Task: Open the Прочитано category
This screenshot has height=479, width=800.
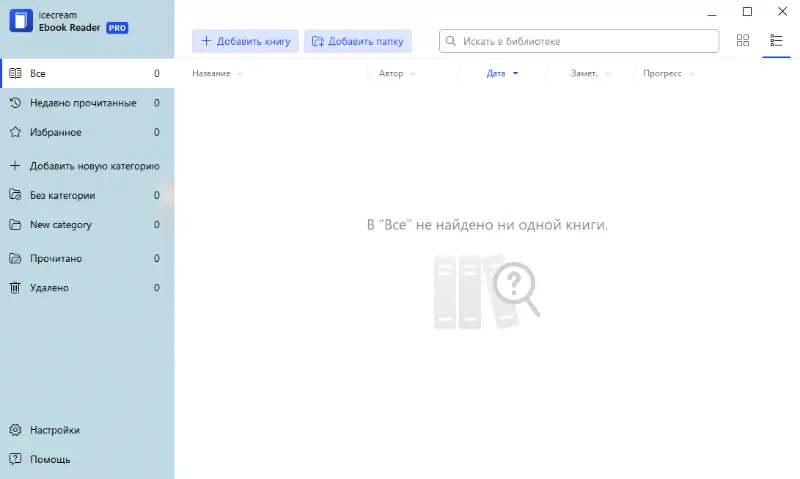Action: coord(87,259)
